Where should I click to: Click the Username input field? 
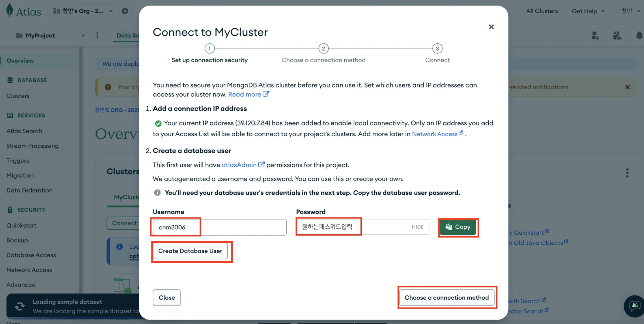[x=220, y=227]
